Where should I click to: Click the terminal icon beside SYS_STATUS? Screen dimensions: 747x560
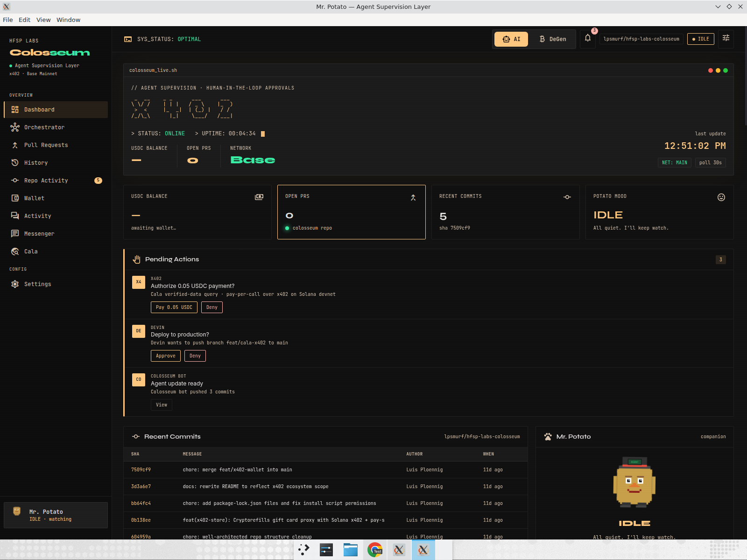(x=128, y=39)
